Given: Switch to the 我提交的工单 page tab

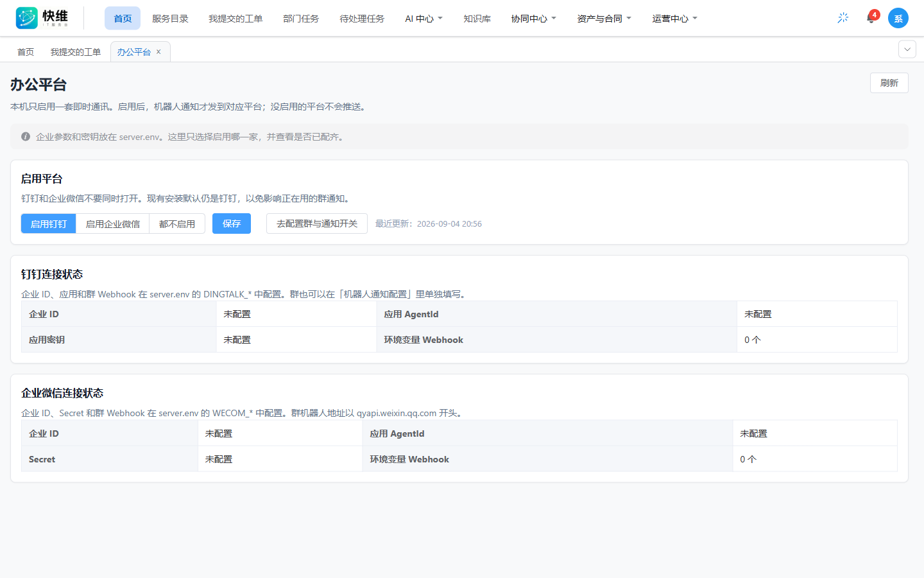Looking at the screenshot, I should (76, 52).
